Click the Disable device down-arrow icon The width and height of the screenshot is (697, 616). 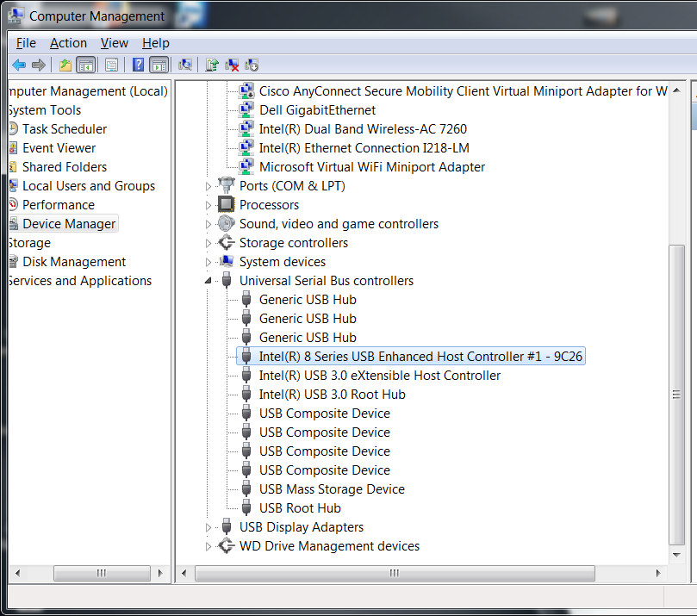(252, 65)
